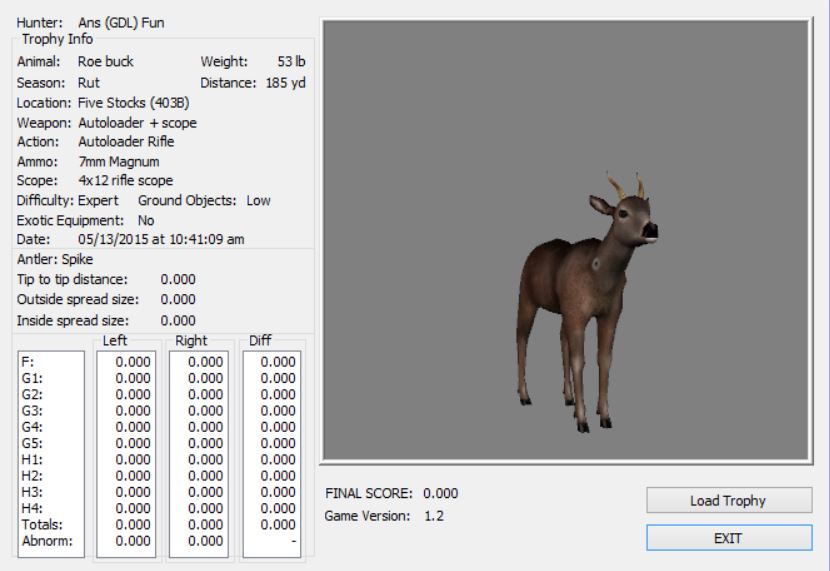Select the Left measurements column box
Image resolution: width=830 pixels, height=571 pixels.
[125, 453]
